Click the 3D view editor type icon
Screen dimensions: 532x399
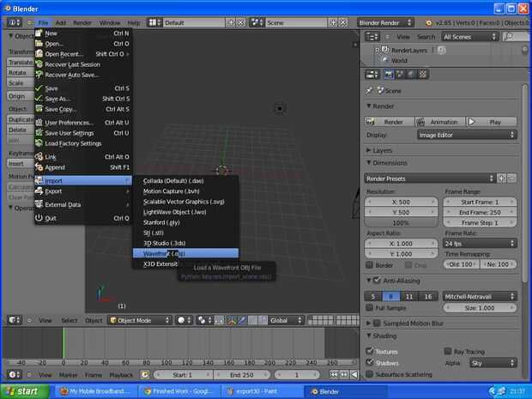(x=15, y=320)
